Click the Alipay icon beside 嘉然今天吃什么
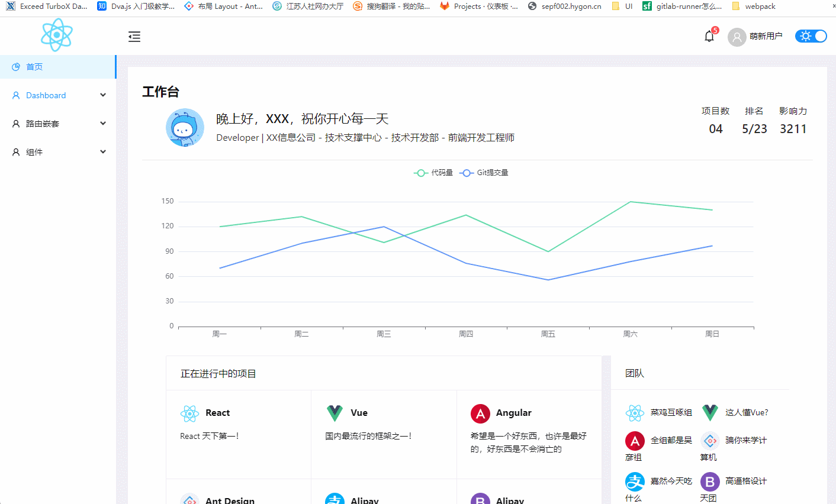The width and height of the screenshot is (836, 504). 635,482
